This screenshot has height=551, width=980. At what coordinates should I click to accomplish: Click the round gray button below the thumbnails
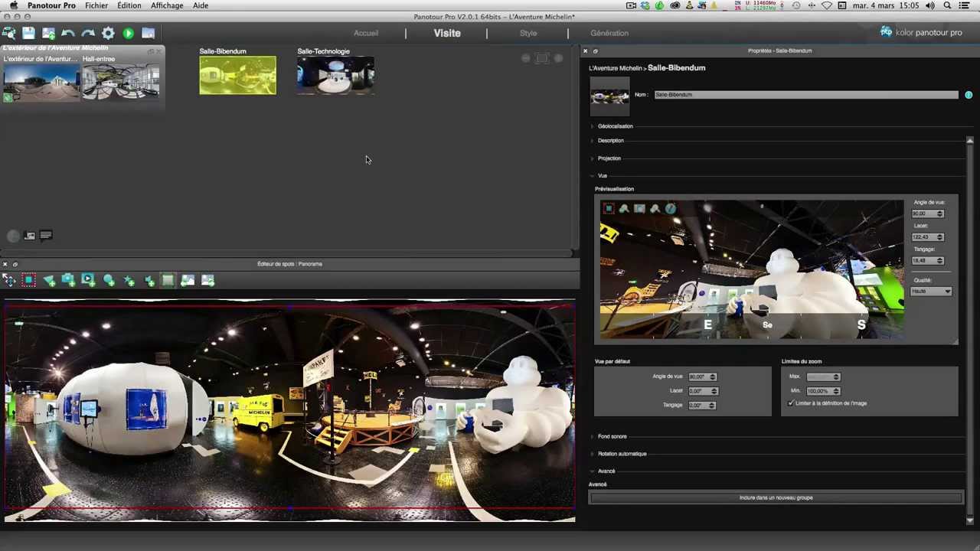click(x=13, y=236)
